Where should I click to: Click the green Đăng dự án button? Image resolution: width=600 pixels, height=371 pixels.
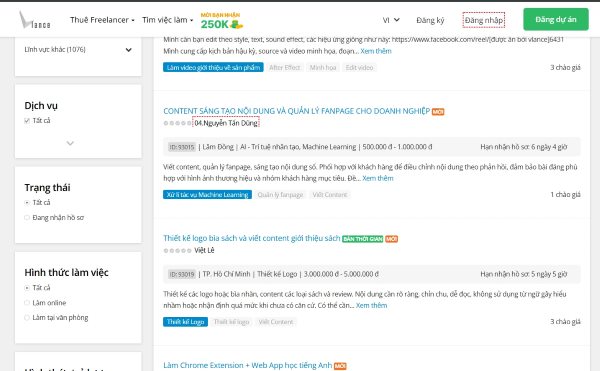(556, 20)
